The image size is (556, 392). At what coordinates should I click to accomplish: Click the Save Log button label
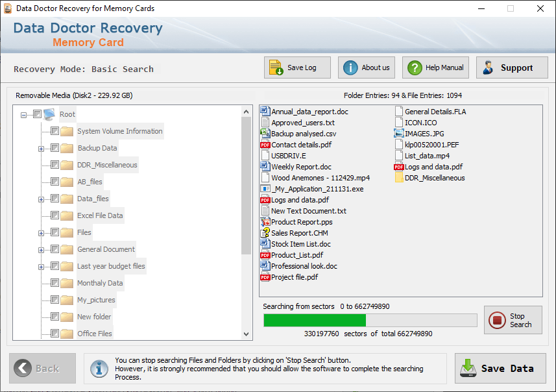(302, 67)
